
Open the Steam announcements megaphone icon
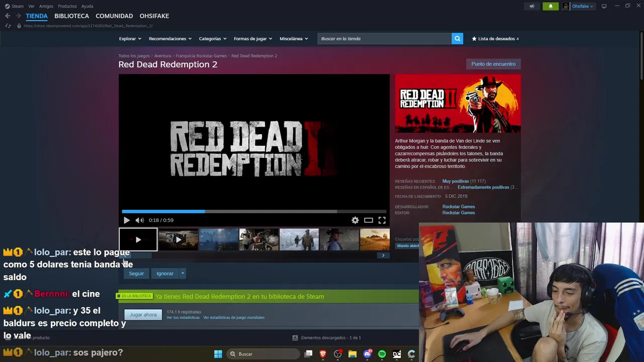pos(532,6)
